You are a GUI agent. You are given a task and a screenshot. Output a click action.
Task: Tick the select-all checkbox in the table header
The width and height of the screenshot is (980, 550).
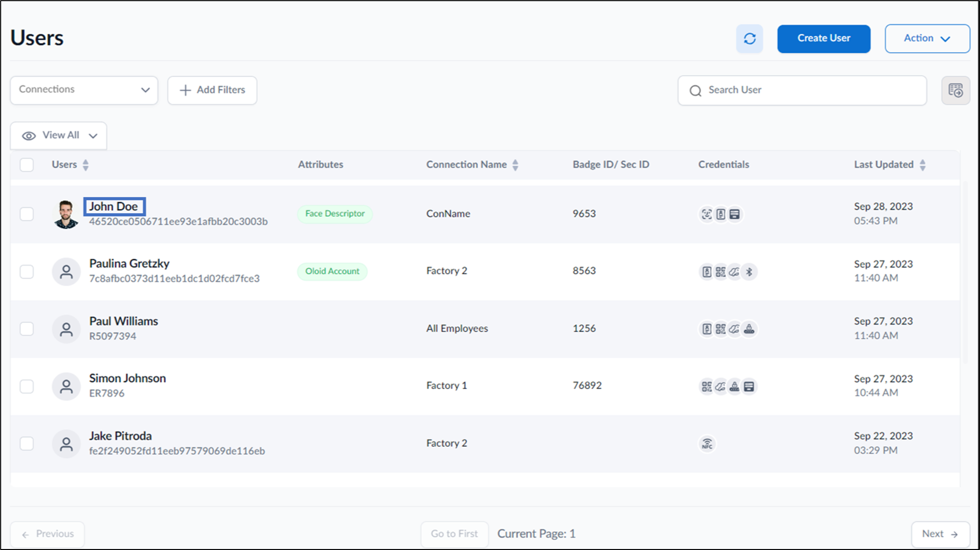click(x=27, y=165)
